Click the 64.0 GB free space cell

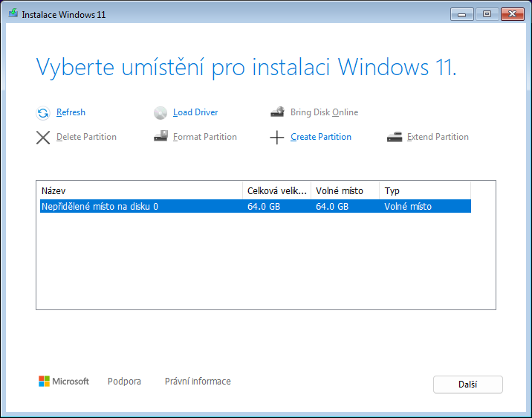pyautogui.click(x=332, y=207)
